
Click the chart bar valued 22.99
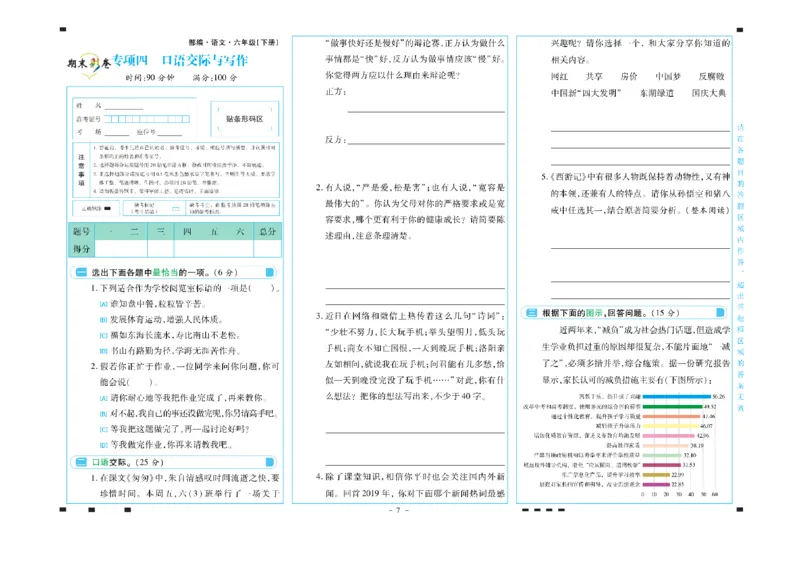coord(657,475)
